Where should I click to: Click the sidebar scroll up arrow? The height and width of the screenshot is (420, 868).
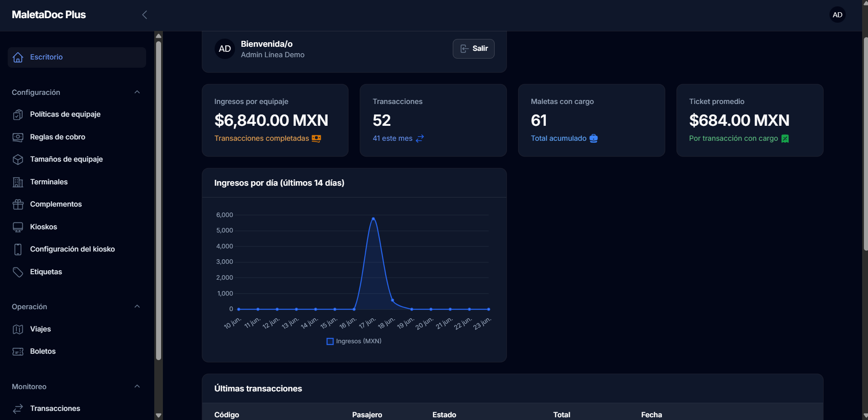158,35
